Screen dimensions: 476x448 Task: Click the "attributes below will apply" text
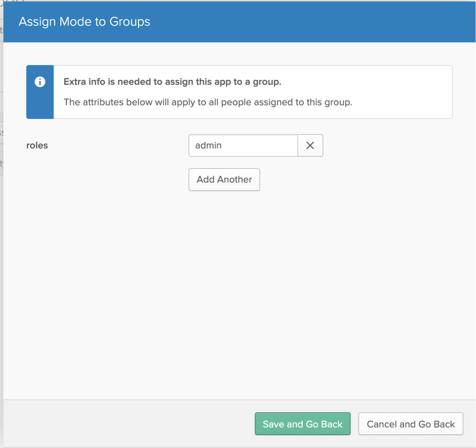click(208, 102)
